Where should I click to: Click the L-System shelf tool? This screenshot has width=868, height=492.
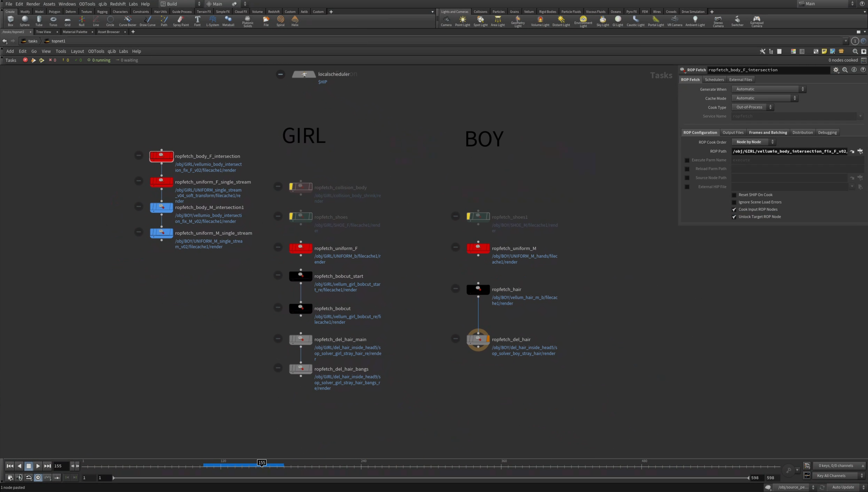212,21
